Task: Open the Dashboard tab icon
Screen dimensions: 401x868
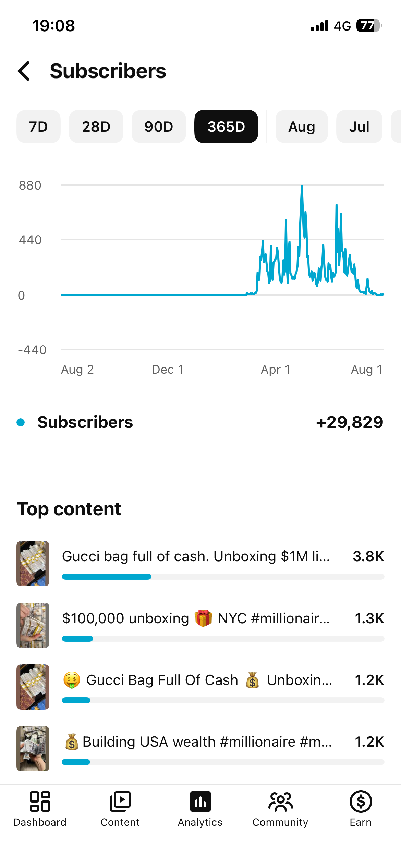Action: (x=40, y=801)
